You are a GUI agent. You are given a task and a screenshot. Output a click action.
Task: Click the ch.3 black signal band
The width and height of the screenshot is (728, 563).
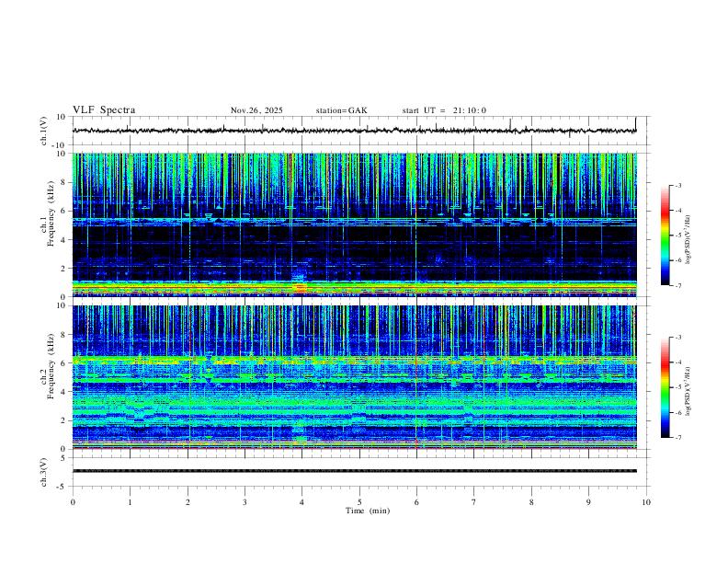click(354, 471)
